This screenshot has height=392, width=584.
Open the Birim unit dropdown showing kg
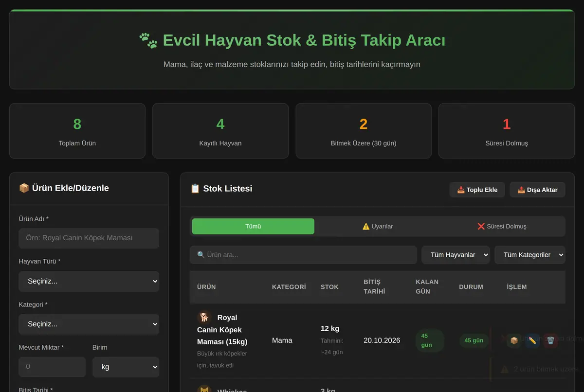[x=126, y=367]
